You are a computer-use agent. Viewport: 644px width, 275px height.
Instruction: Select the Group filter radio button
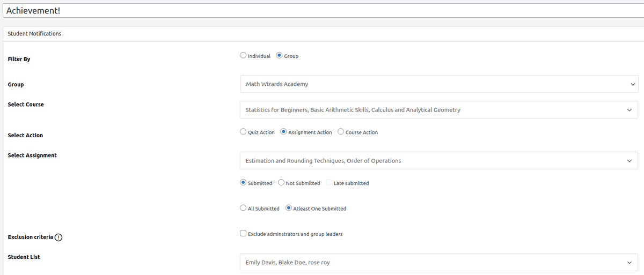coord(279,55)
